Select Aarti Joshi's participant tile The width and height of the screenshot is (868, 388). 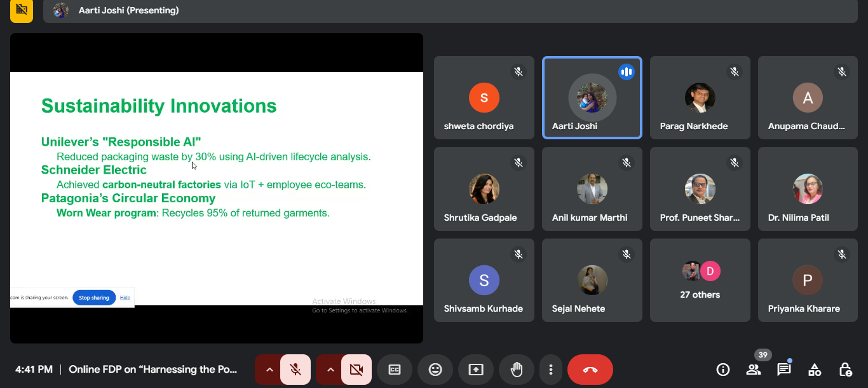[x=592, y=98]
